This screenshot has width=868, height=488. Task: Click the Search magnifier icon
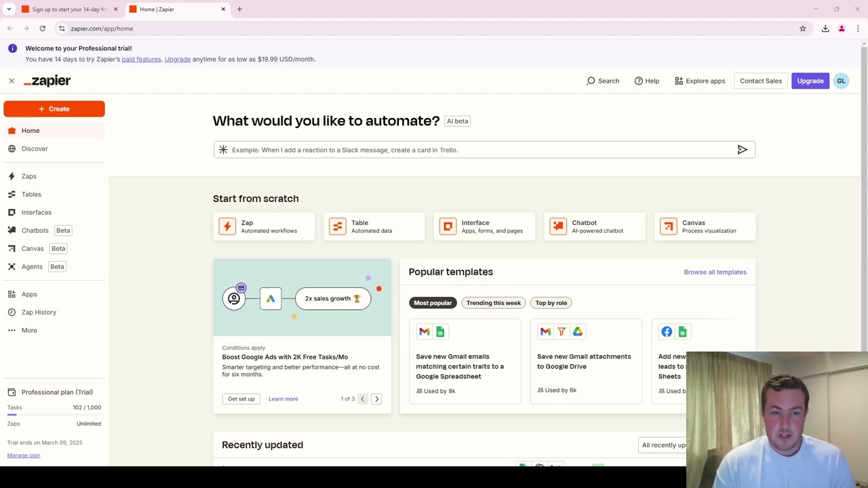tap(591, 81)
